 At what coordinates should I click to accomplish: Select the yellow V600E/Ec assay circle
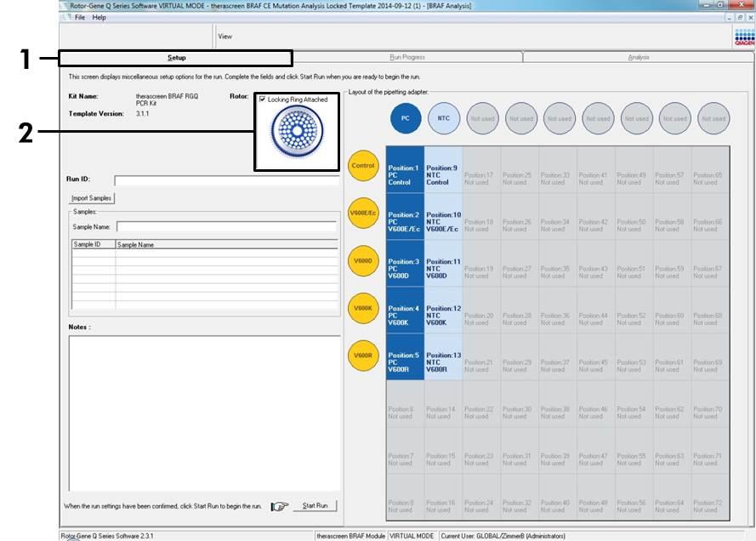[x=363, y=213]
